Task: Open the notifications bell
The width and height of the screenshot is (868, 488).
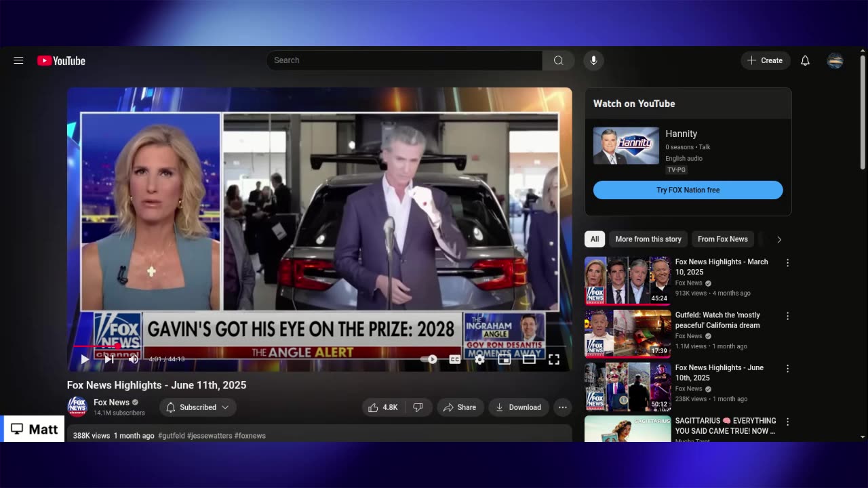Action: [x=805, y=60]
